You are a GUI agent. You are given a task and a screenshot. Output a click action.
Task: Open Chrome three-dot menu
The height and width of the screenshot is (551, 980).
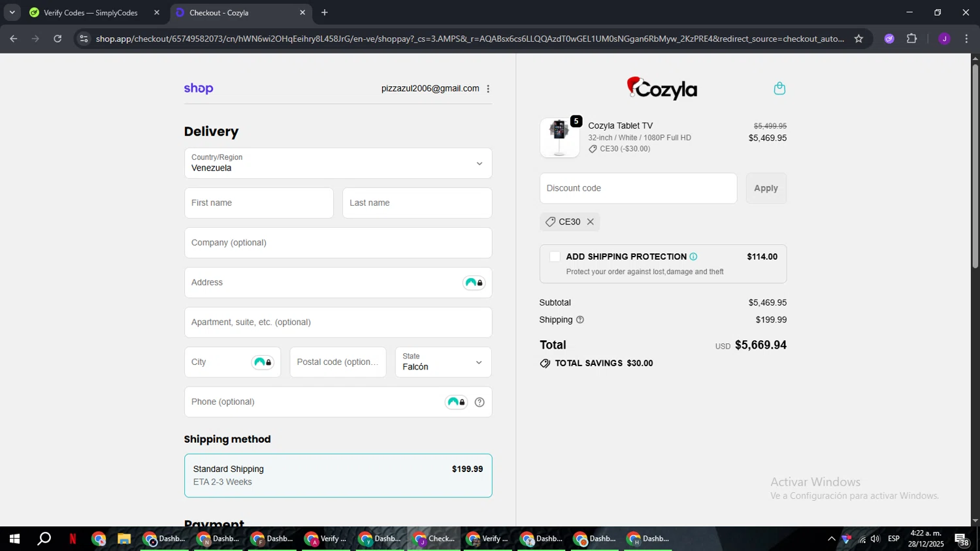(966, 39)
